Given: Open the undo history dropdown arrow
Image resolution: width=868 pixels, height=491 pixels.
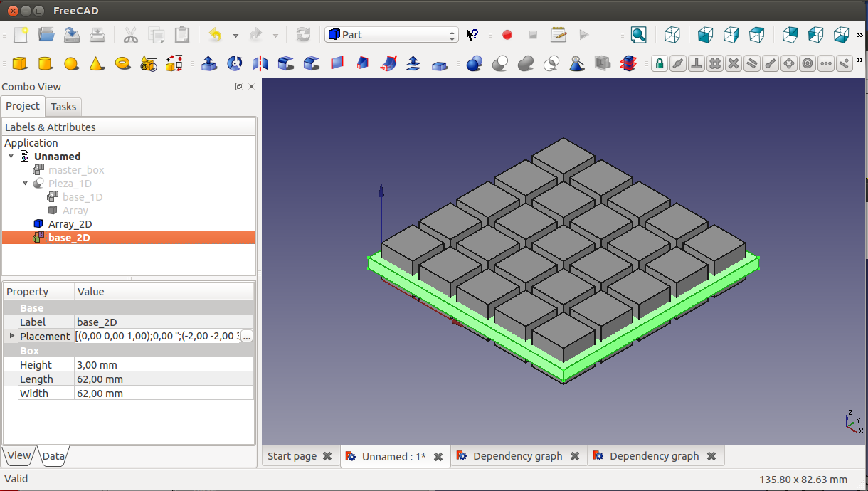Looking at the screenshot, I should pos(235,35).
